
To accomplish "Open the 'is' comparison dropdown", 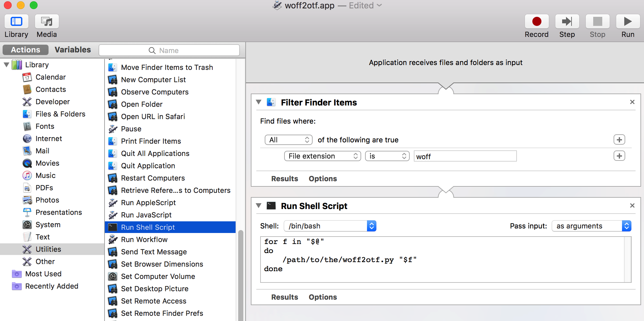I will tap(387, 156).
